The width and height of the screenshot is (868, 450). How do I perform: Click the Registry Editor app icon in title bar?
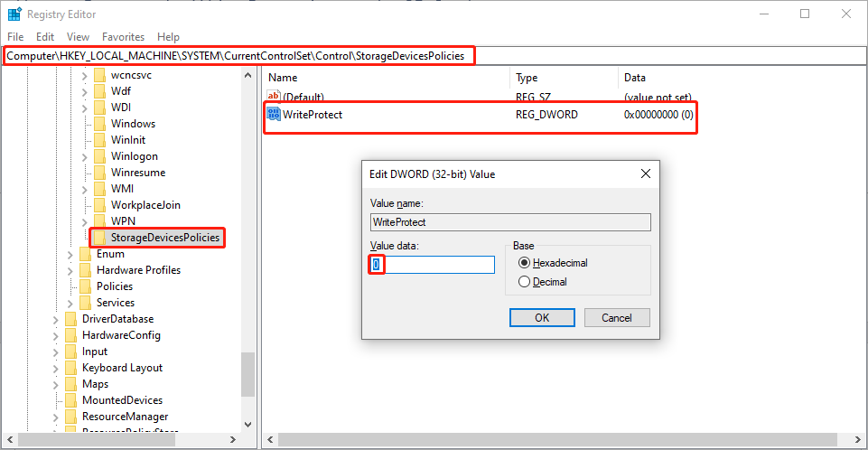tap(14, 14)
